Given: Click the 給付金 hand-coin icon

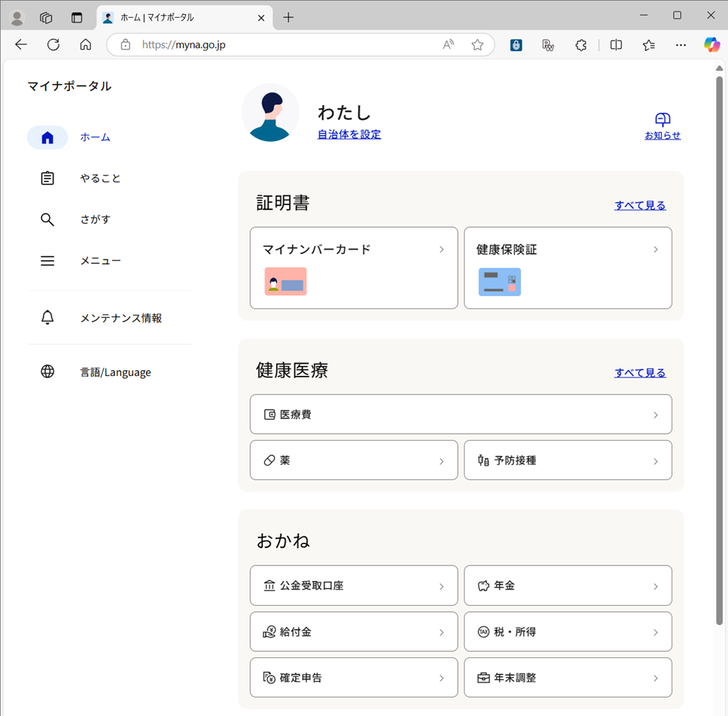Looking at the screenshot, I should 269,632.
